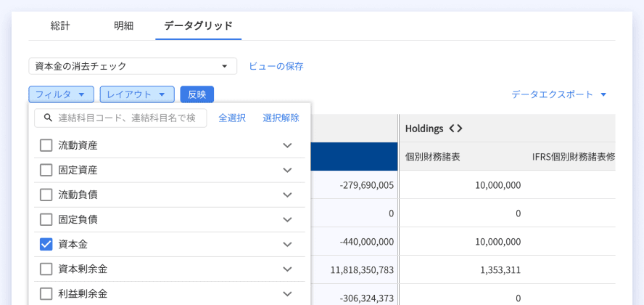Check the 資本剰余金 checkbox
Image resolution: width=644 pixels, height=305 pixels.
pyautogui.click(x=46, y=269)
